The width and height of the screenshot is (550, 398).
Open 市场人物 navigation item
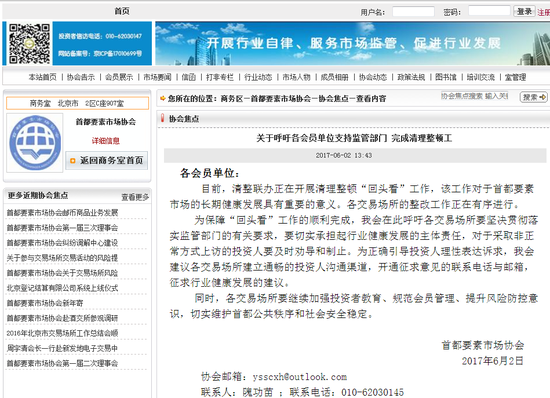tap(296, 77)
